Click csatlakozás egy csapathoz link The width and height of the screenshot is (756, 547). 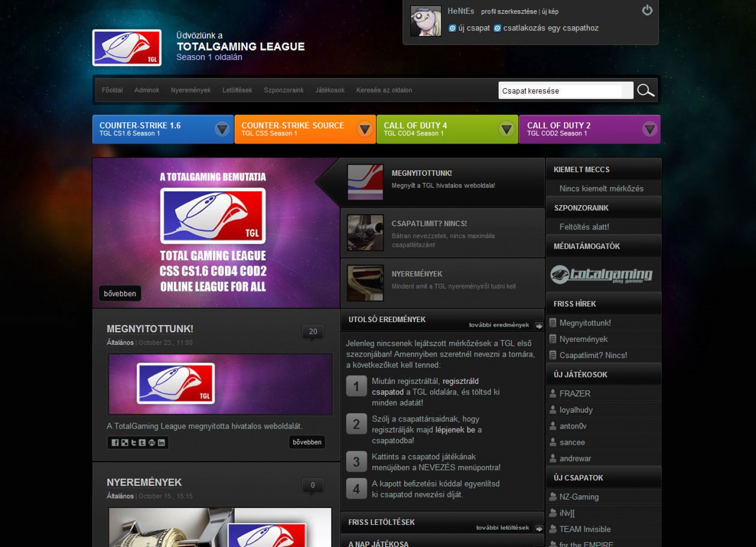click(x=551, y=28)
